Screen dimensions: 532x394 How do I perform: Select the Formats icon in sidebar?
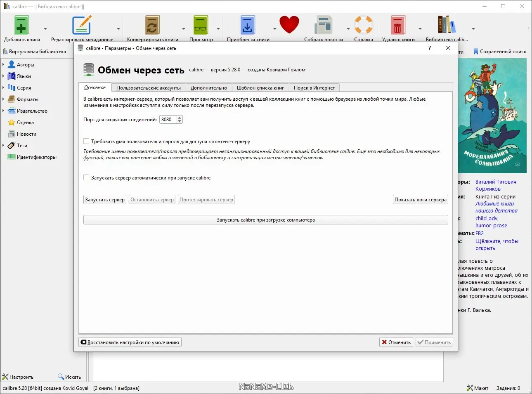[x=12, y=99]
